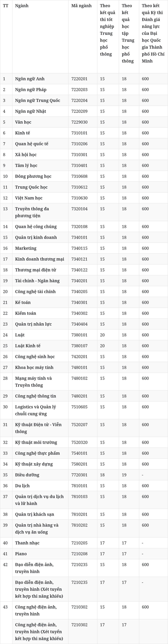This screenshot has width=168, height=644.
Task: Click major code 7220203
Action: (x=79, y=90)
